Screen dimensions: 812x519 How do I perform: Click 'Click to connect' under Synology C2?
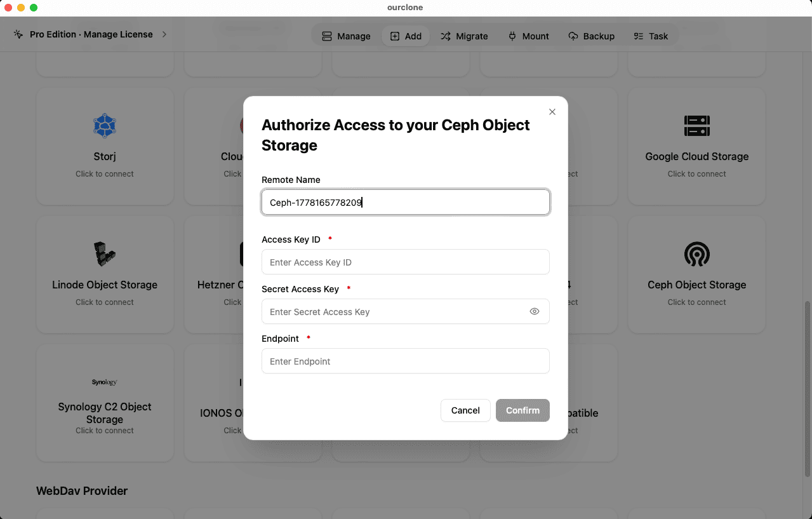click(x=105, y=430)
